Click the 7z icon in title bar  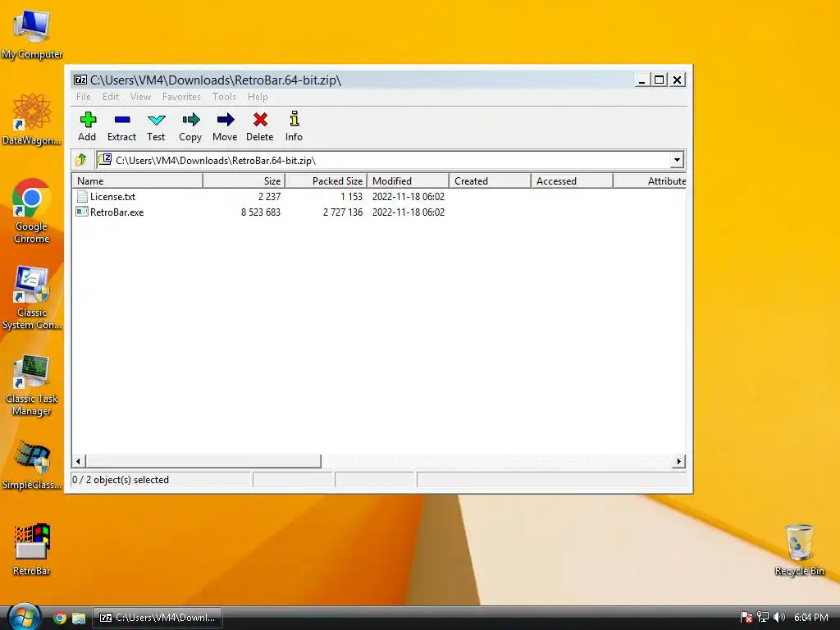(80, 80)
